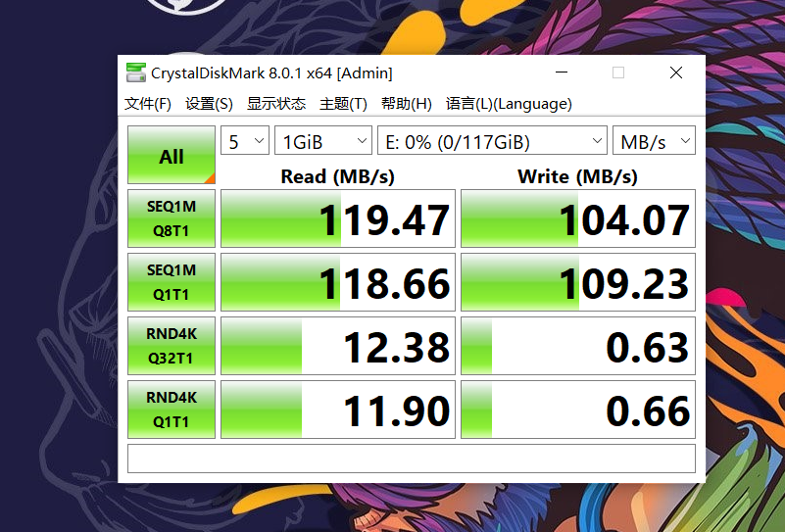
Task: Click the 119.47 read result cell
Action: (338, 218)
